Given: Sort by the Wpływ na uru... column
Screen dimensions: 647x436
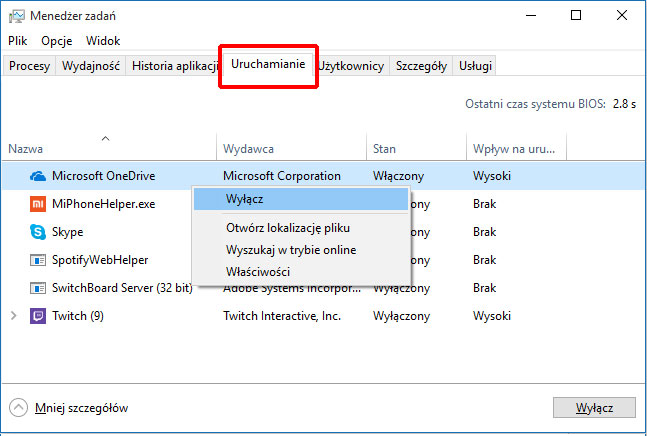Looking at the screenshot, I should coord(516,149).
